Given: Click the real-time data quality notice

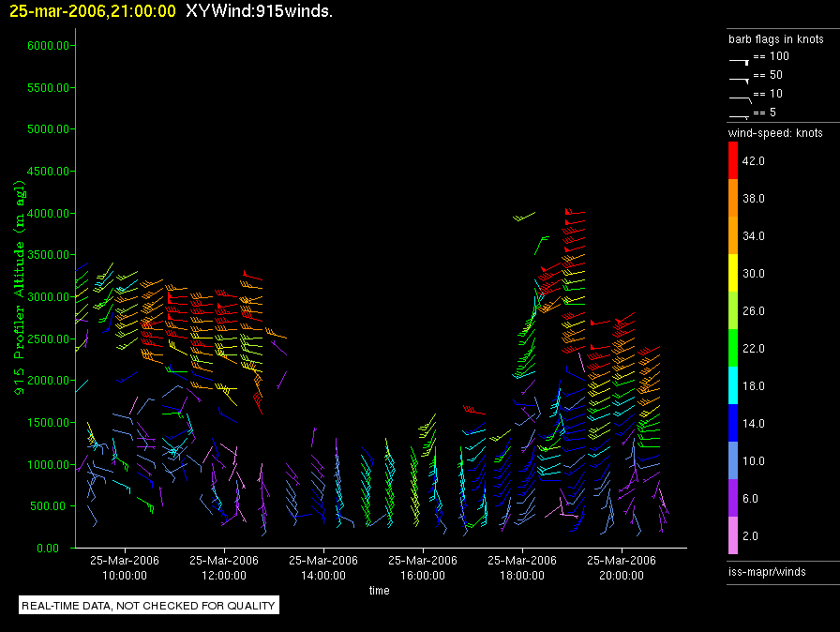Looking at the screenshot, I should pyautogui.click(x=149, y=605).
